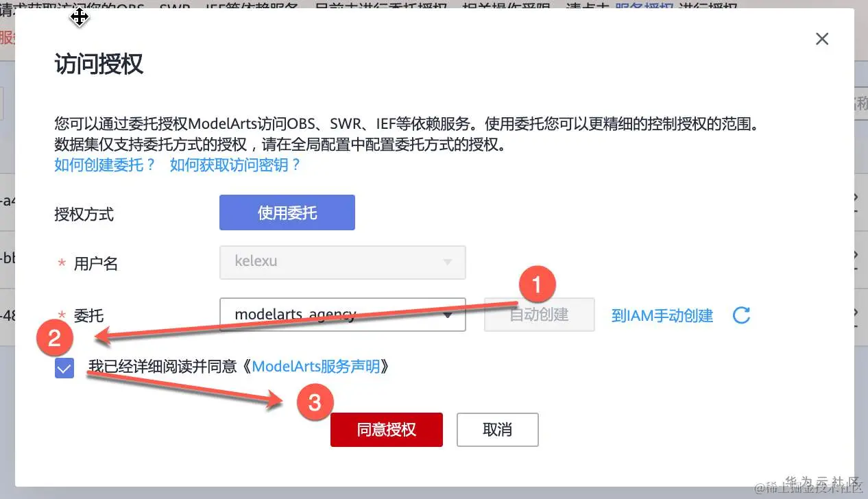Open the 如何获取访问密钥？ help link
Image resolution: width=868 pixels, height=499 pixels.
[235, 165]
